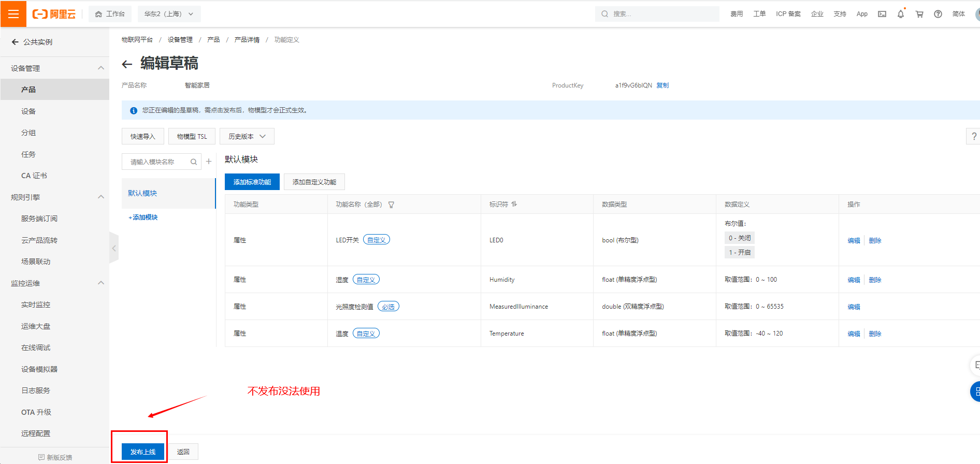Open the shopping cart icon
980x464 pixels.
click(x=919, y=14)
